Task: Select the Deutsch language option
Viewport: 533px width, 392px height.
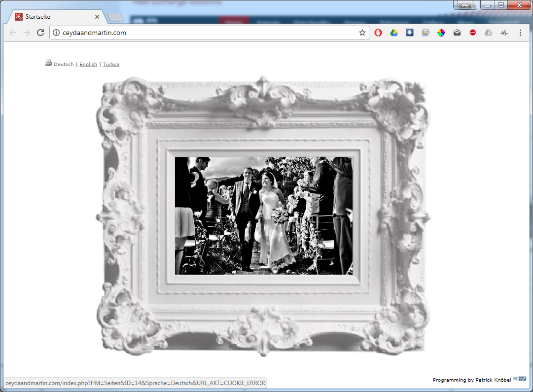Action: pos(64,64)
